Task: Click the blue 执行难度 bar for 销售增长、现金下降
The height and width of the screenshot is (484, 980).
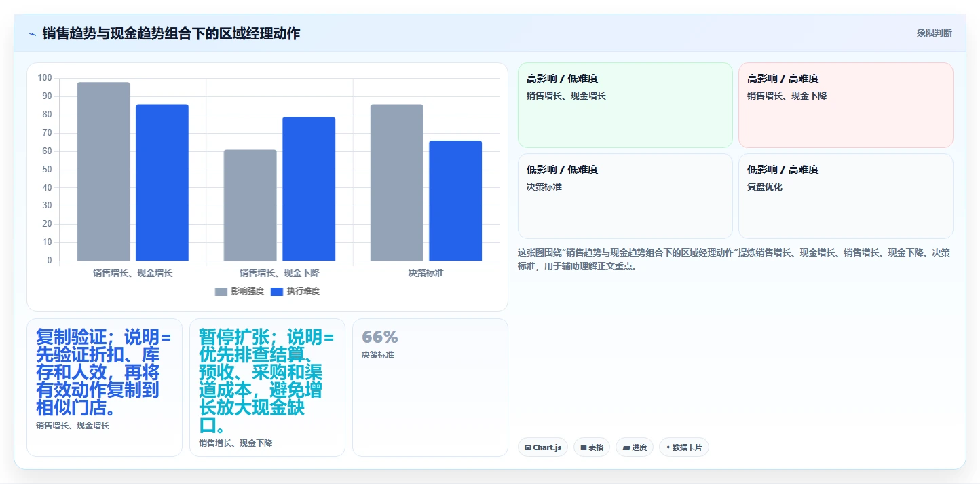Action: [309, 189]
